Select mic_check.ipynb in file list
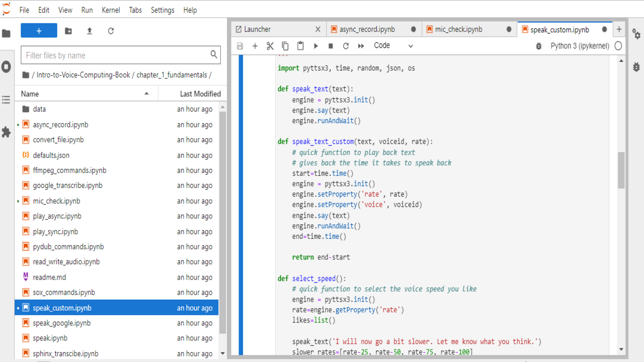This screenshot has height=362, width=644. [x=117, y=201]
